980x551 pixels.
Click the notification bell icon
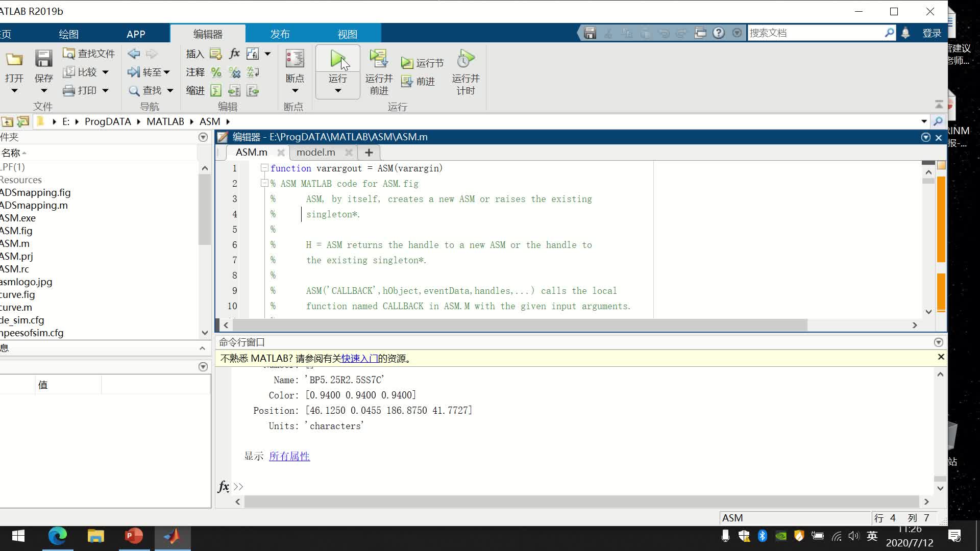click(905, 33)
